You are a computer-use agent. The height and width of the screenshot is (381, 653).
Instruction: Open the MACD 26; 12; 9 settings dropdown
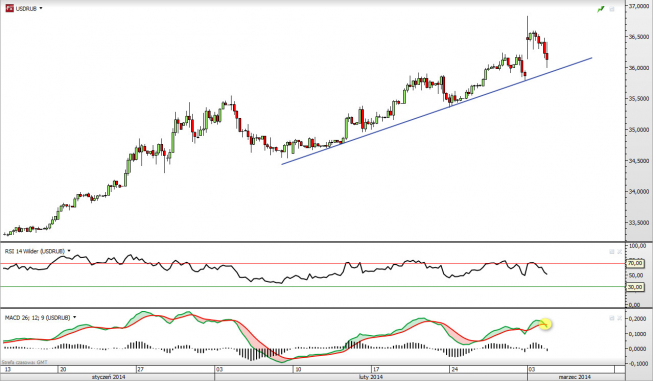coord(75,317)
